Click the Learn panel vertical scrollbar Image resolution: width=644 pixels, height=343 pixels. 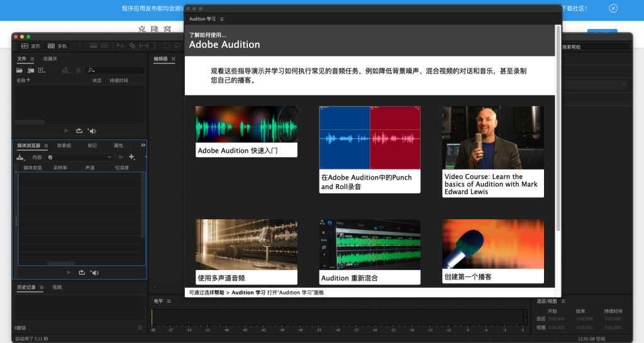pos(558,128)
